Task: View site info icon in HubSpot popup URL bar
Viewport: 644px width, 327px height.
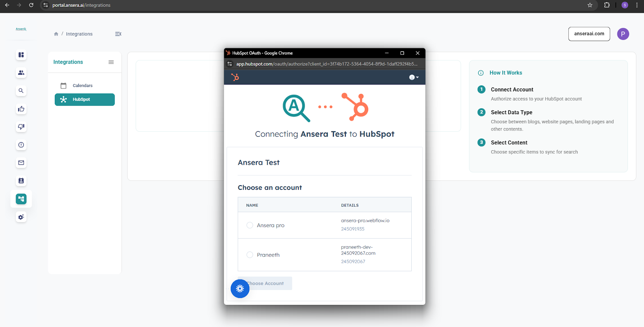Action: pos(230,64)
